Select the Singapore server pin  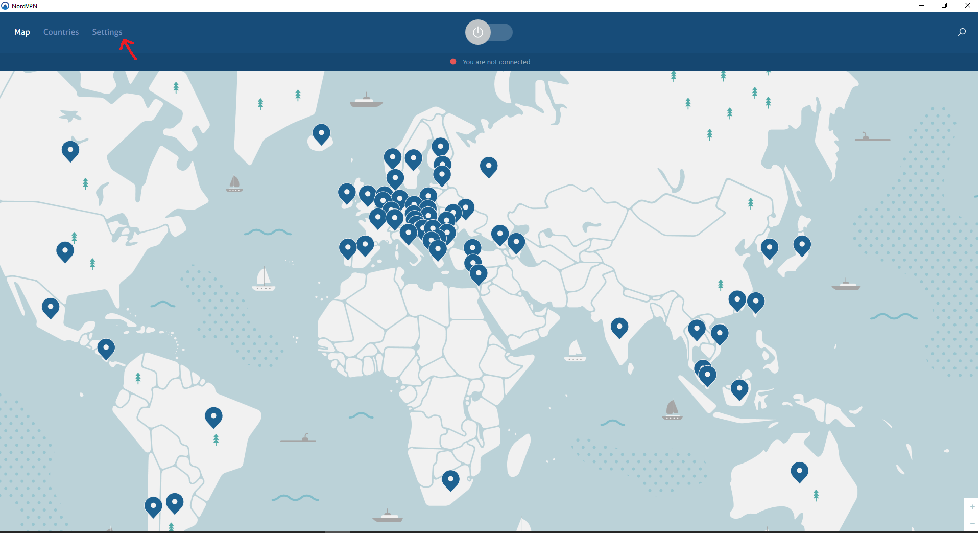point(707,377)
